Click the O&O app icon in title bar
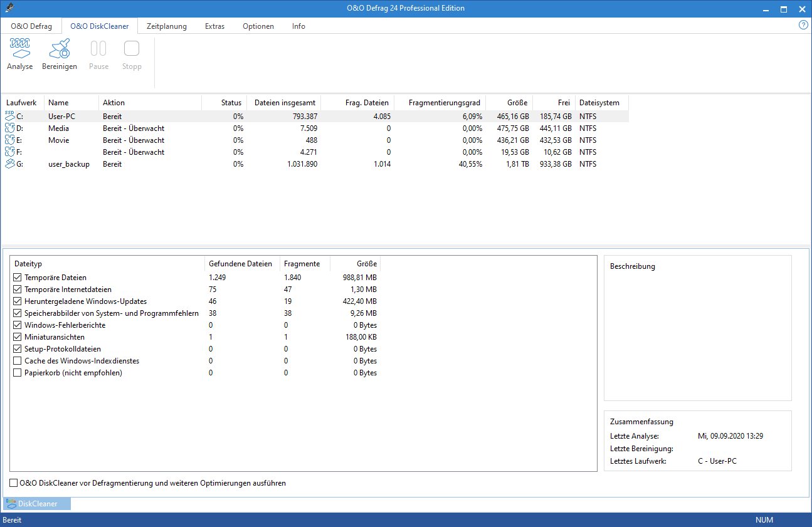The width and height of the screenshot is (812, 527). pos(8,9)
